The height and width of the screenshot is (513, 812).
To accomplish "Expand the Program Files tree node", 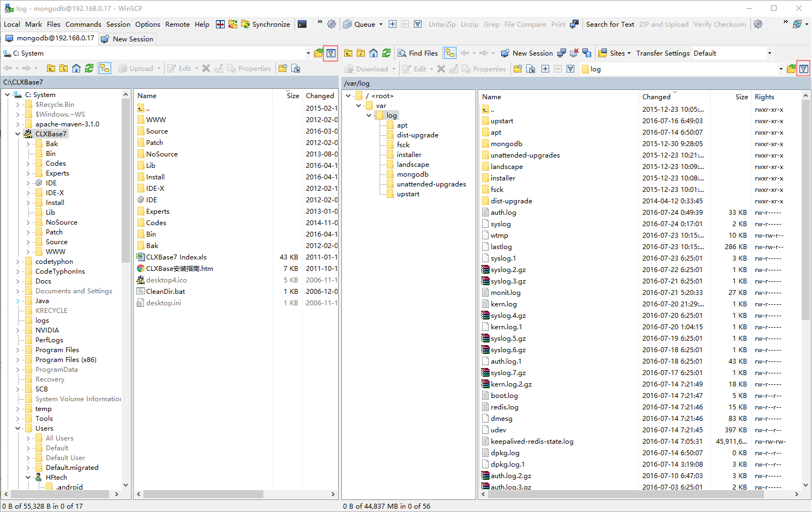I will (x=18, y=350).
